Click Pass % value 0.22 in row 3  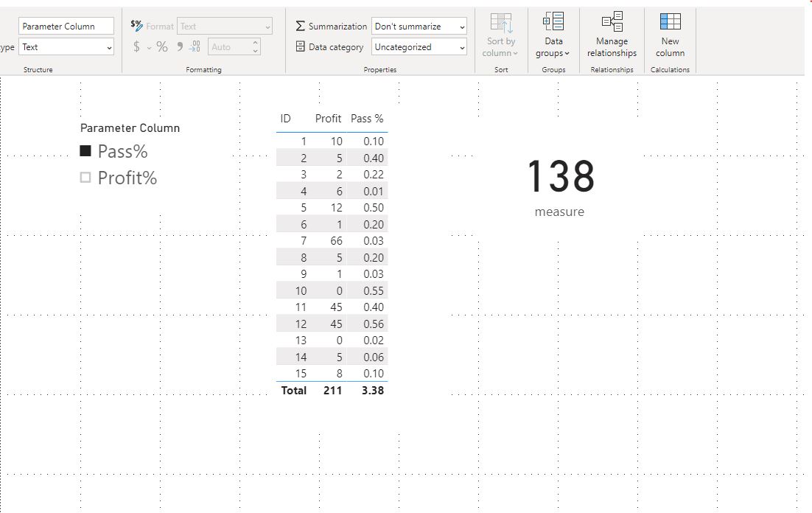(374, 175)
